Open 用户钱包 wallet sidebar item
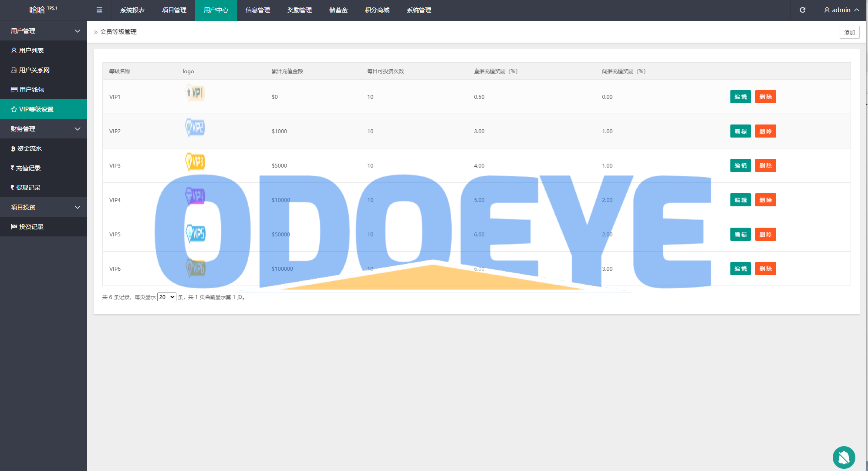868x471 pixels. (x=31, y=90)
